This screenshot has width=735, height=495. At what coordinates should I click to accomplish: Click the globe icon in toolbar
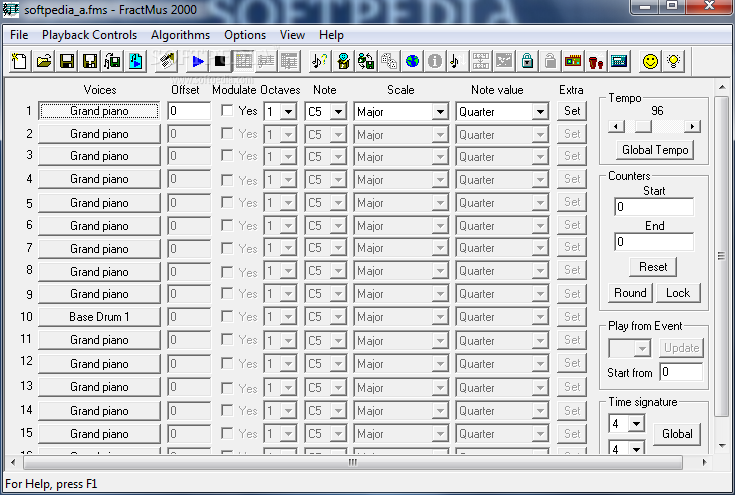tap(412, 61)
